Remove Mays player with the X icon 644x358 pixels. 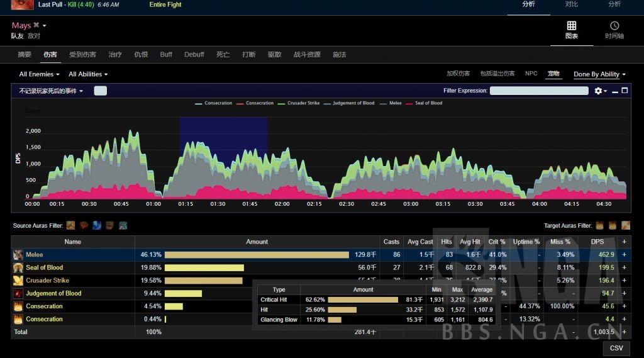tap(36, 25)
